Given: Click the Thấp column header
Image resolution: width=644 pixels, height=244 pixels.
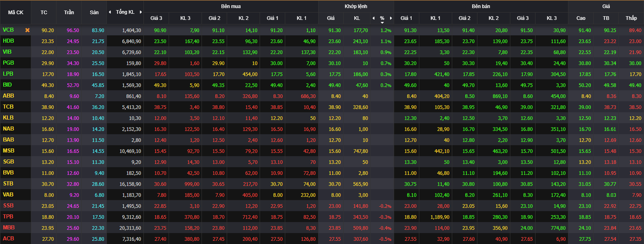Looking at the screenshot, I should [x=631, y=18].
